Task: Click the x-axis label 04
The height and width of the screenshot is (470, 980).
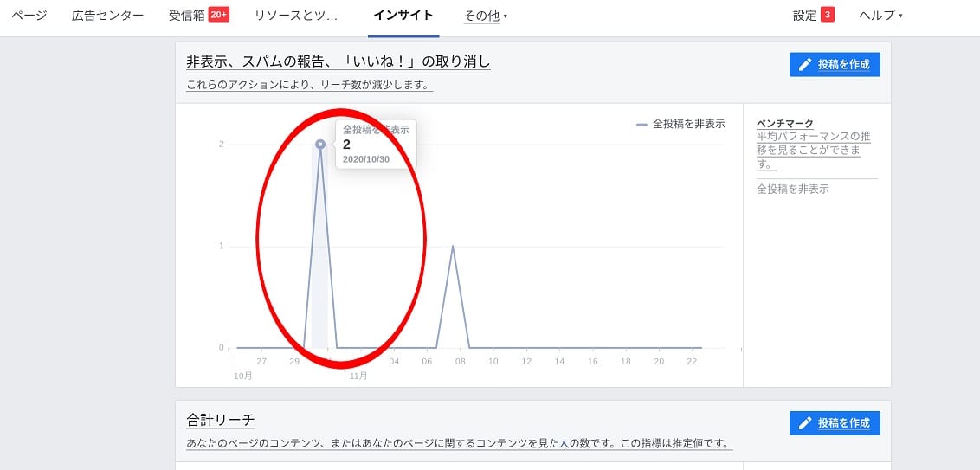Action: (x=394, y=361)
